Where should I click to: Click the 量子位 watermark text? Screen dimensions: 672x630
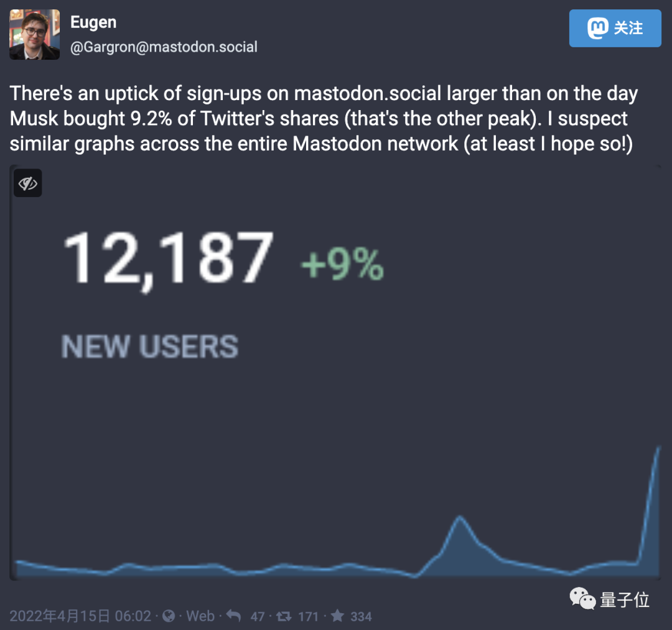click(625, 600)
